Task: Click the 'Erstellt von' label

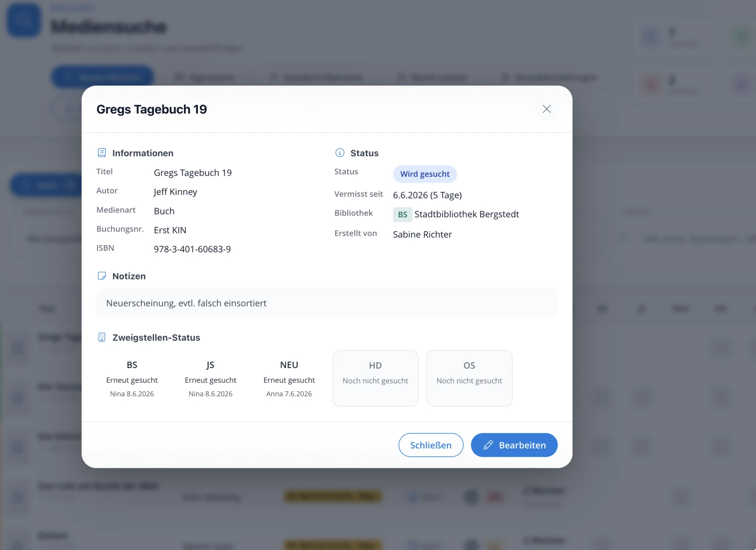Action: tap(356, 233)
